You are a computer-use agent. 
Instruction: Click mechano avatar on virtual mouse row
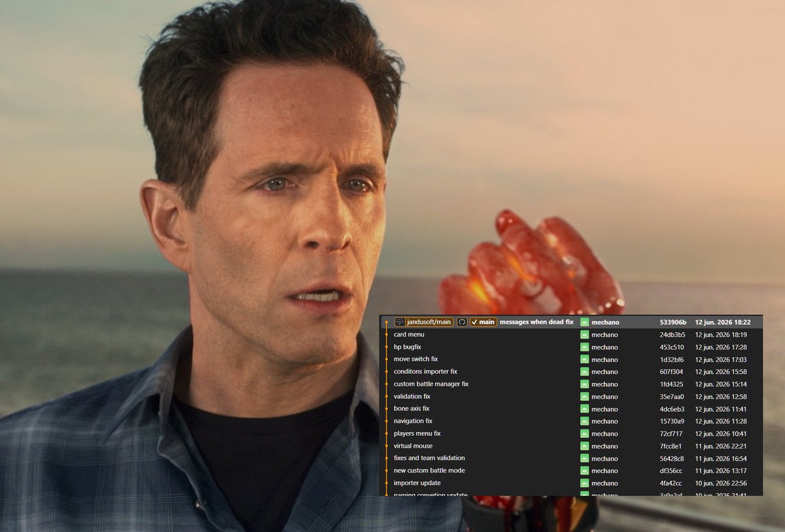[x=584, y=446]
